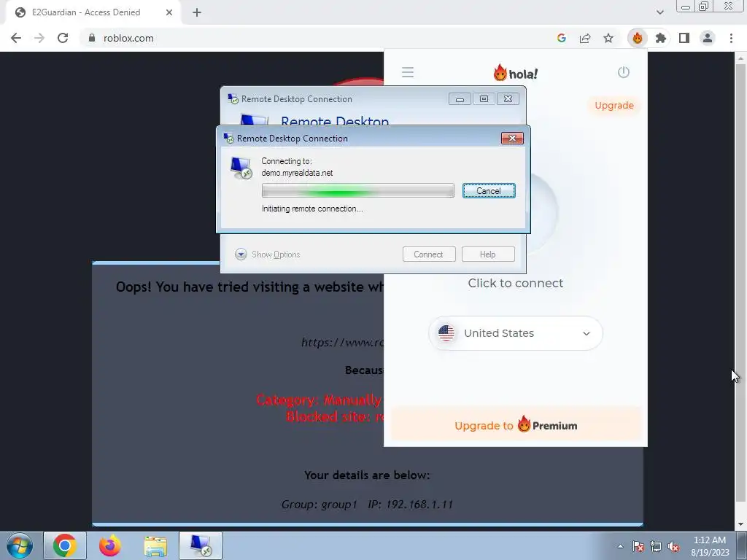Click the Hola VPN extension icon
Image resolution: width=747 pixels, height=560 pixels.
click(x=638, y=38)
